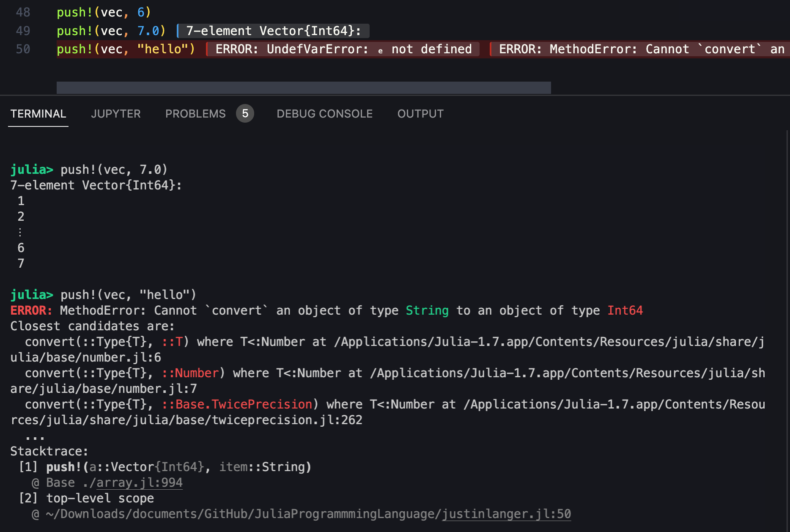Click the 'Stacktrace:' heading in terminal

point(49,451)
